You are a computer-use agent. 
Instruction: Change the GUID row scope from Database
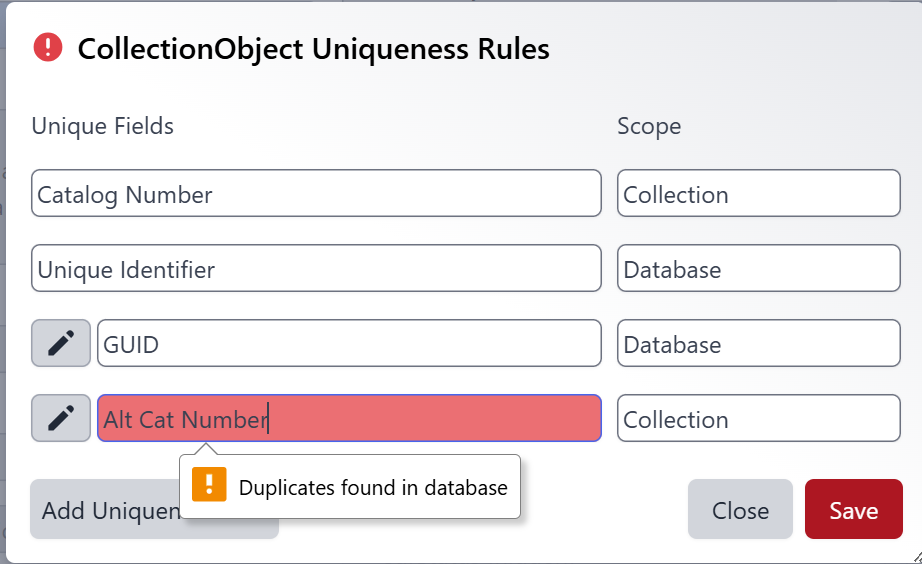[758, 344]
